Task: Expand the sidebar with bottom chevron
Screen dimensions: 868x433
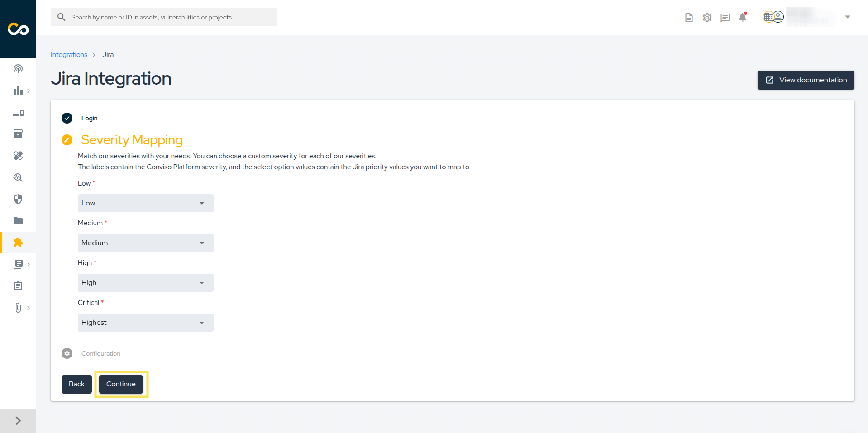Action: (x=18, y=421)
